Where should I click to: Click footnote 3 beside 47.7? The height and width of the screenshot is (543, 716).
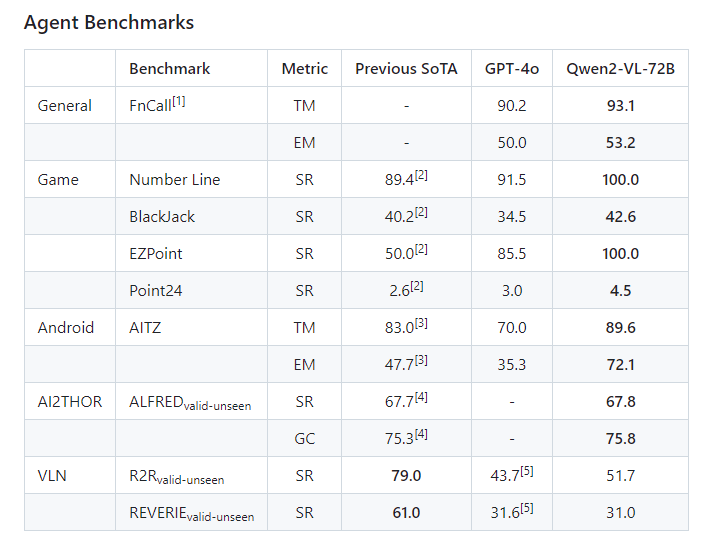(x=421, y=361)
